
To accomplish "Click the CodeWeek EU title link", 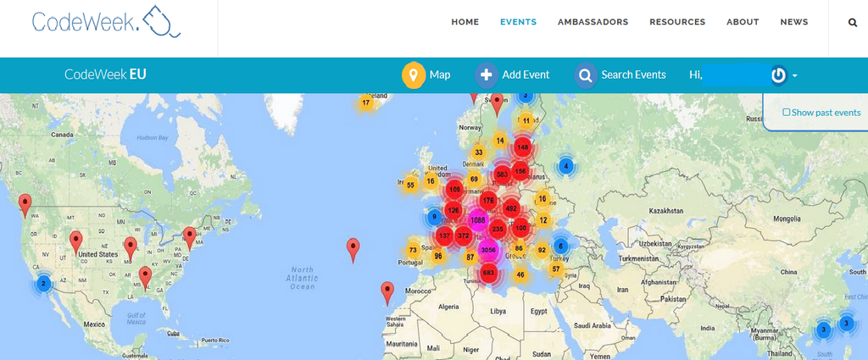I will click(105, 75).
